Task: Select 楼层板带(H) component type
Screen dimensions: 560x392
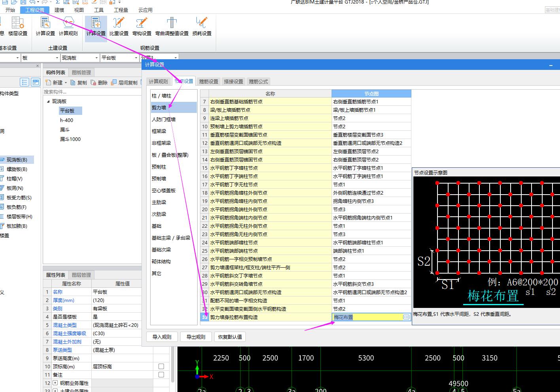Action: click(x=19, y=217)
